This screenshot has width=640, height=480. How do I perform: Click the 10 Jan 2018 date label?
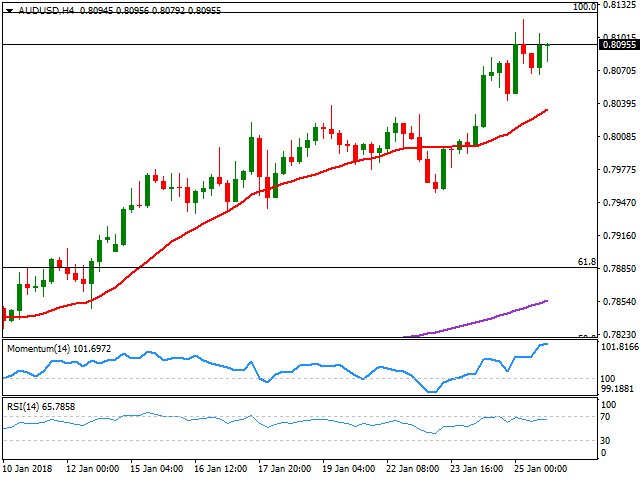click(29, 470)
